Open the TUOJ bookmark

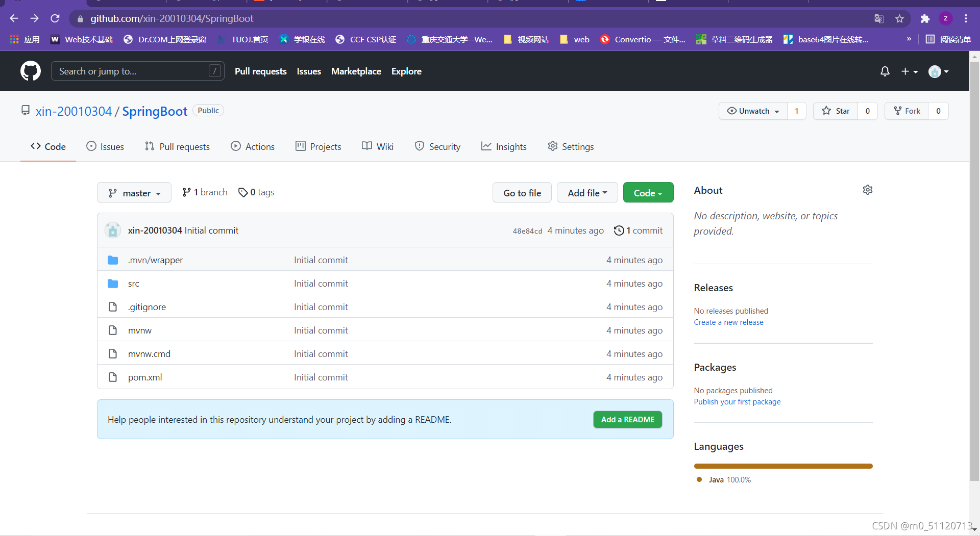(243, 39)
